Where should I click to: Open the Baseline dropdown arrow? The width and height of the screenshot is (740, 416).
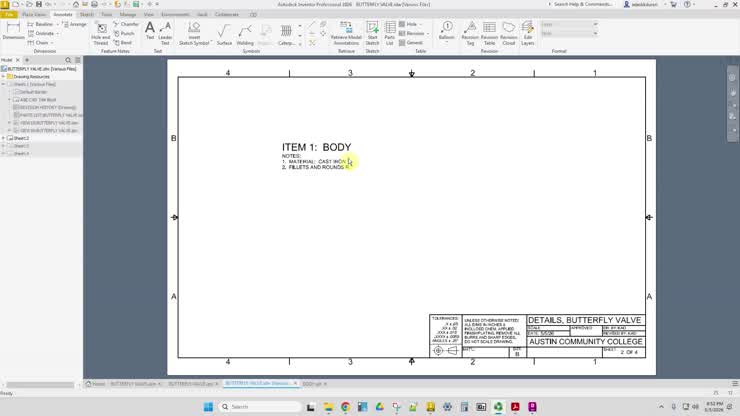click(58, 24)
